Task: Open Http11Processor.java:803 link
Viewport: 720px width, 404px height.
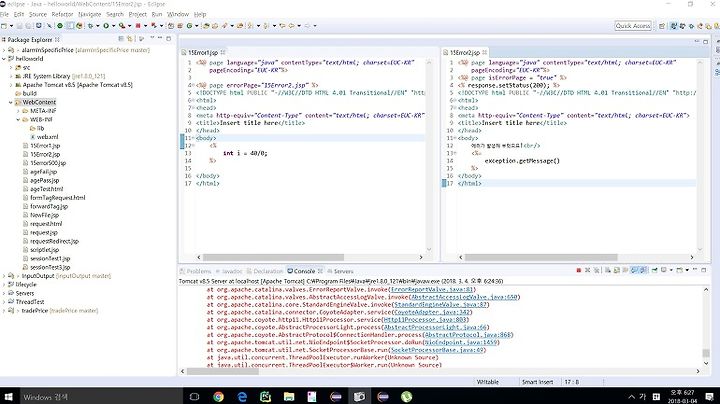Action: 426,320
